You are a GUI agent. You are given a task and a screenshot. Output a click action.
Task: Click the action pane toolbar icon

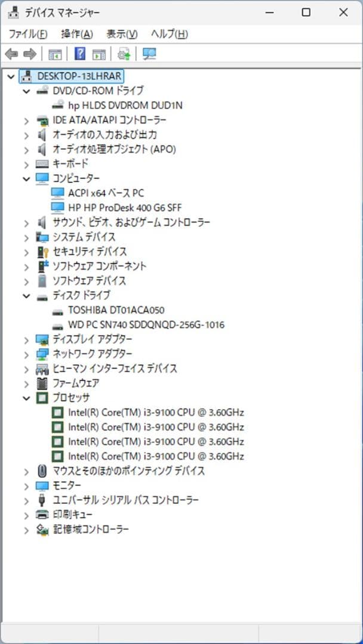[x=99, y=54]
